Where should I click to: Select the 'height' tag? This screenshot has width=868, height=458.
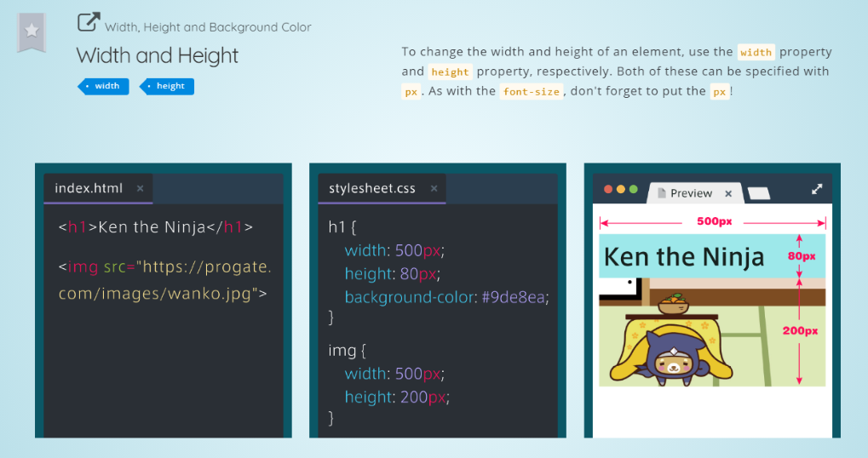pos(167,86)
